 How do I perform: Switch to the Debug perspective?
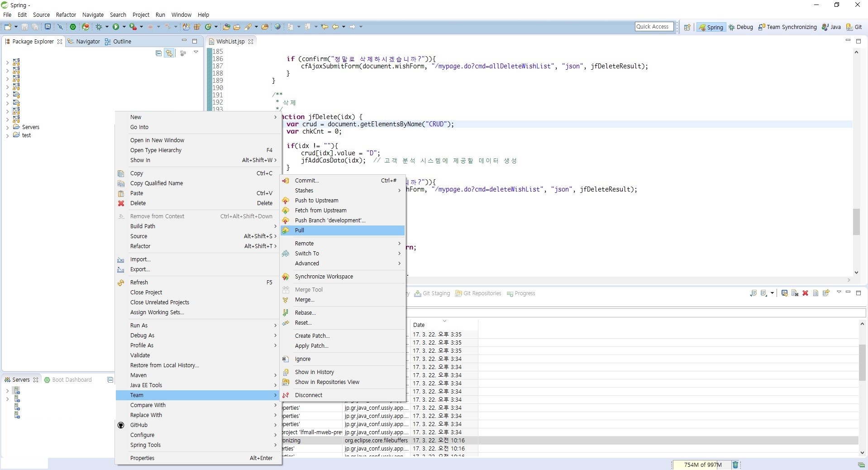[740, 27]
